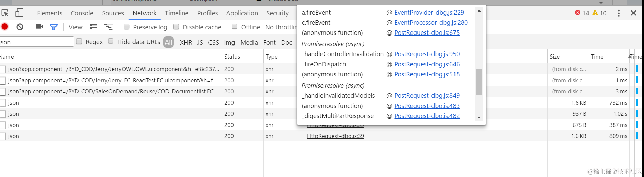Enable the Regex filter checkbox
The image size is (644, 177).
79,41
